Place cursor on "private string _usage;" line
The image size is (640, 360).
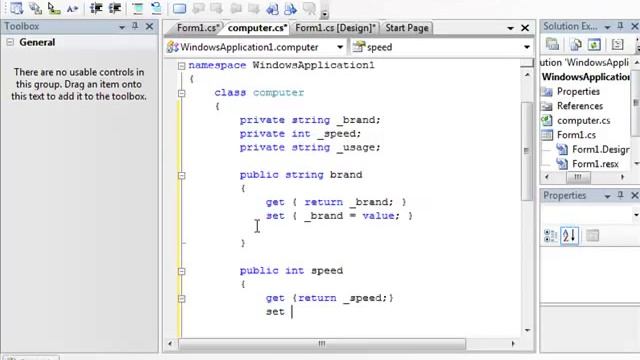310,147
